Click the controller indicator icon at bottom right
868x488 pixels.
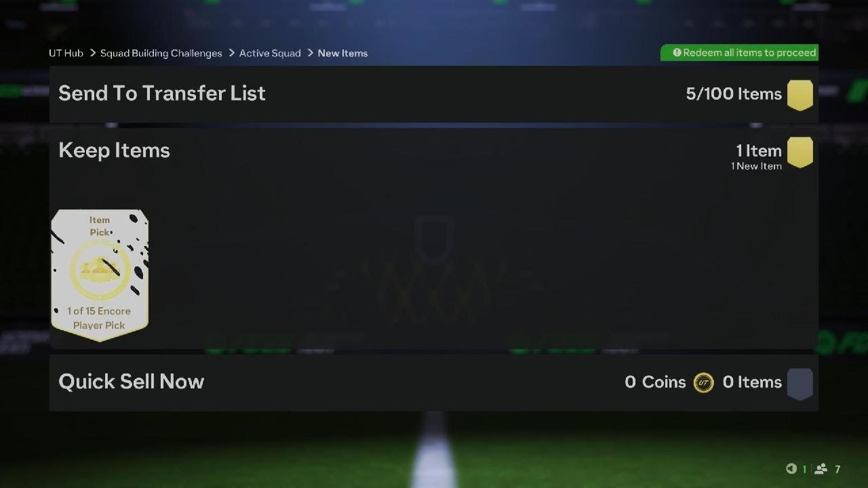(791, 469)
